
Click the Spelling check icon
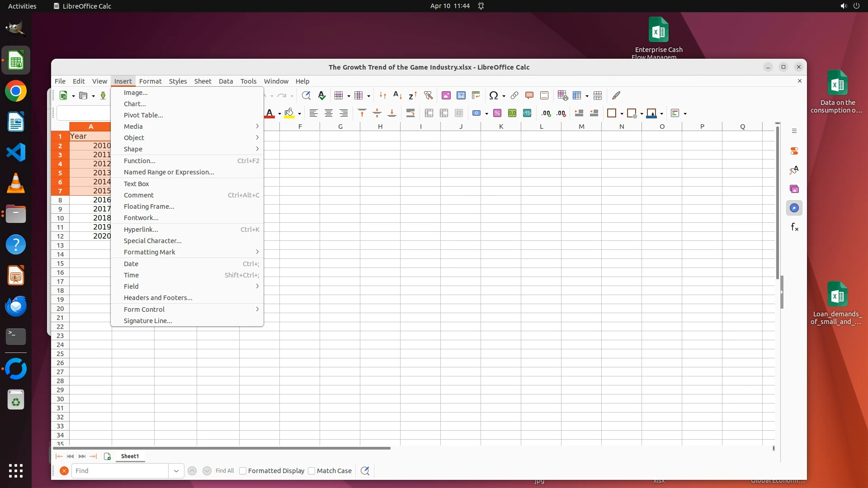(x=321, y=95)
